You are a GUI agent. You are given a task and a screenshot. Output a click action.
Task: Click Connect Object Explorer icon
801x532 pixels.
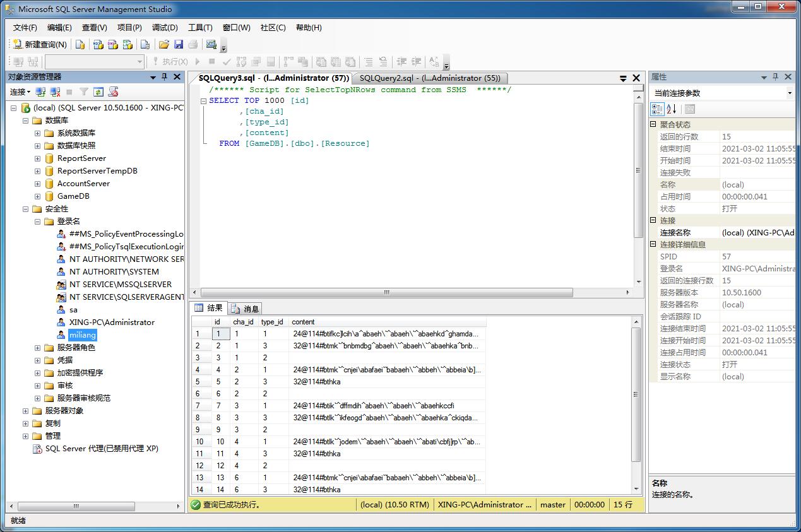pos(42,92)
